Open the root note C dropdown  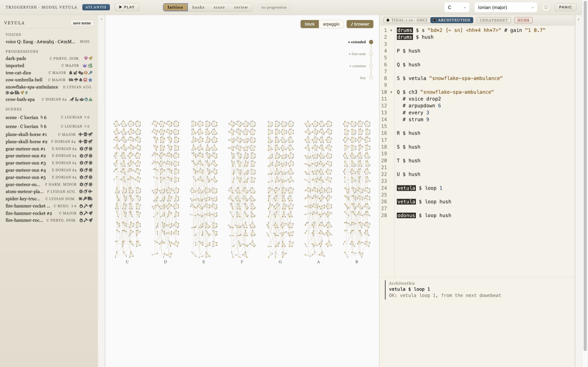coord(457,7)
